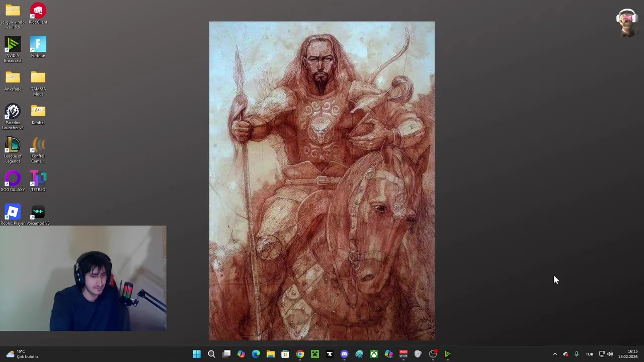Select the Roblox Player desktop icon
644x362 pixels.
coord(13,215)
